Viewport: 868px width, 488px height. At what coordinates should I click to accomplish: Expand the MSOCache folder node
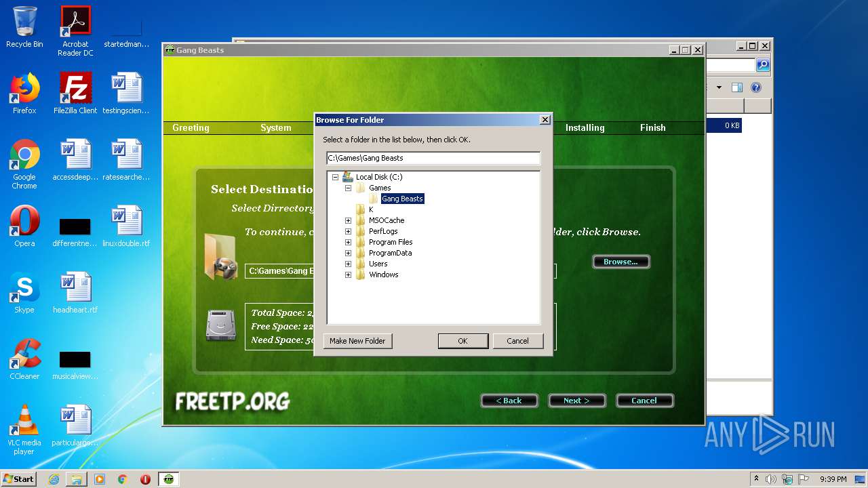[348, 220]
